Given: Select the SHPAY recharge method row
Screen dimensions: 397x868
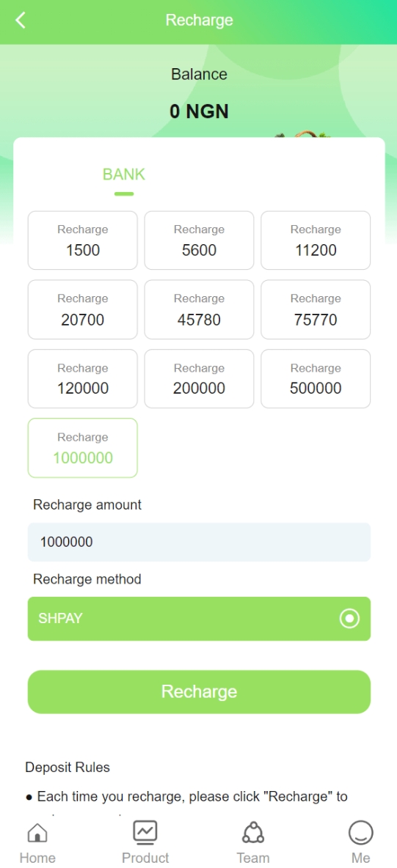Looking at the screenshot, I should click(x=199, y=618).
